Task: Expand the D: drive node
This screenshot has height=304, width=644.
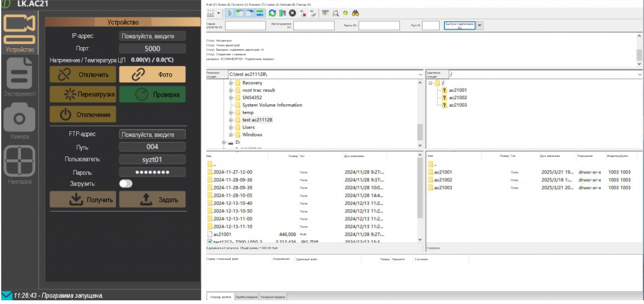Action: [x=224, y=142]
